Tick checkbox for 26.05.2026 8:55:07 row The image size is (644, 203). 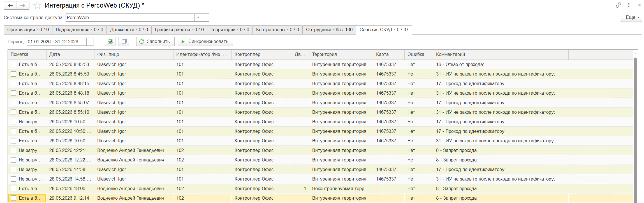(13, 103)
